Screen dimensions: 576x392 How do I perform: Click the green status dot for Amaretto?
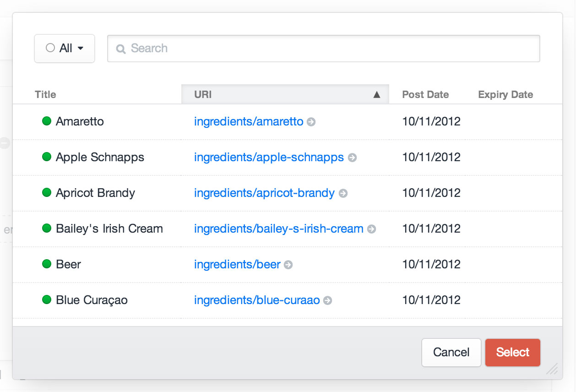click(46, 121)
